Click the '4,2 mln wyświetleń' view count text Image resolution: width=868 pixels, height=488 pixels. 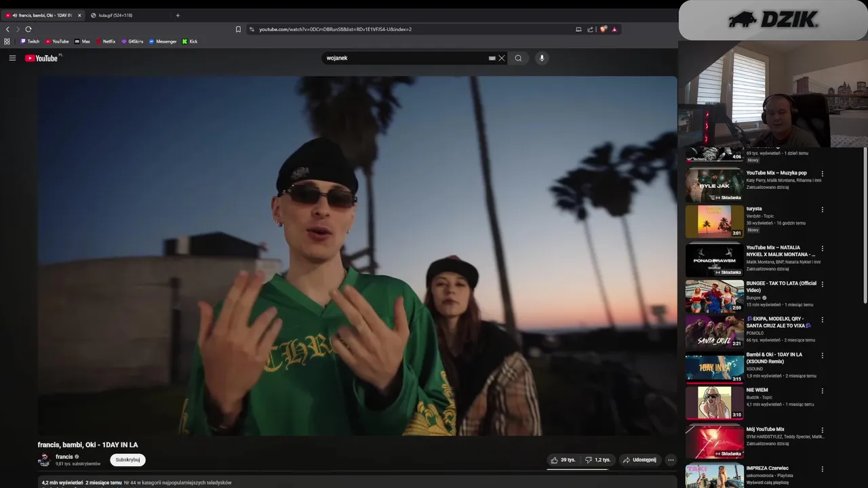[62, 483]
